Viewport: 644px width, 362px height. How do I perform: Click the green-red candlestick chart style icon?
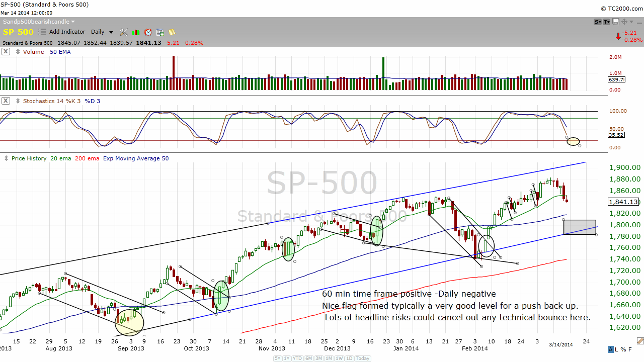tap(136, 32)
